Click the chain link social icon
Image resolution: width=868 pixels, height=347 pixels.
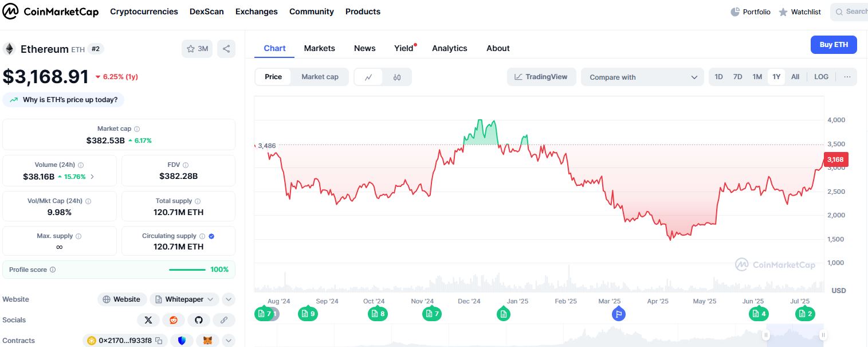click(x=224, y=320)
